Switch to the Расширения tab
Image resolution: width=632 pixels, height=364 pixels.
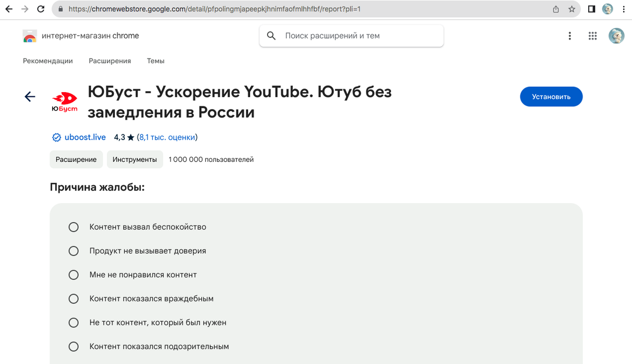pyautogui.click(x=110, y=61)
